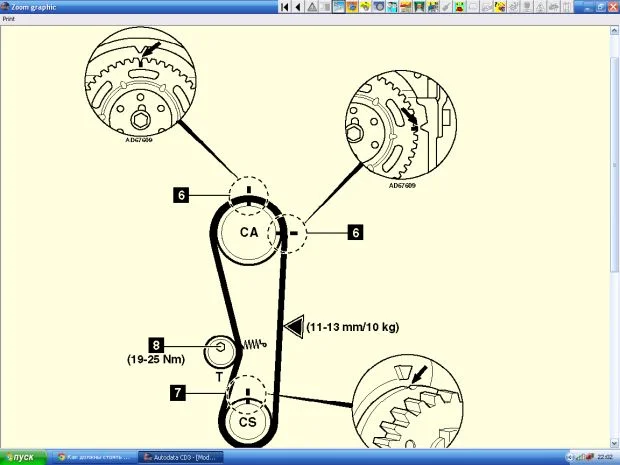620x465 pixels.
Task: Click callout number 7 near crankshaft
Action: 178,393
